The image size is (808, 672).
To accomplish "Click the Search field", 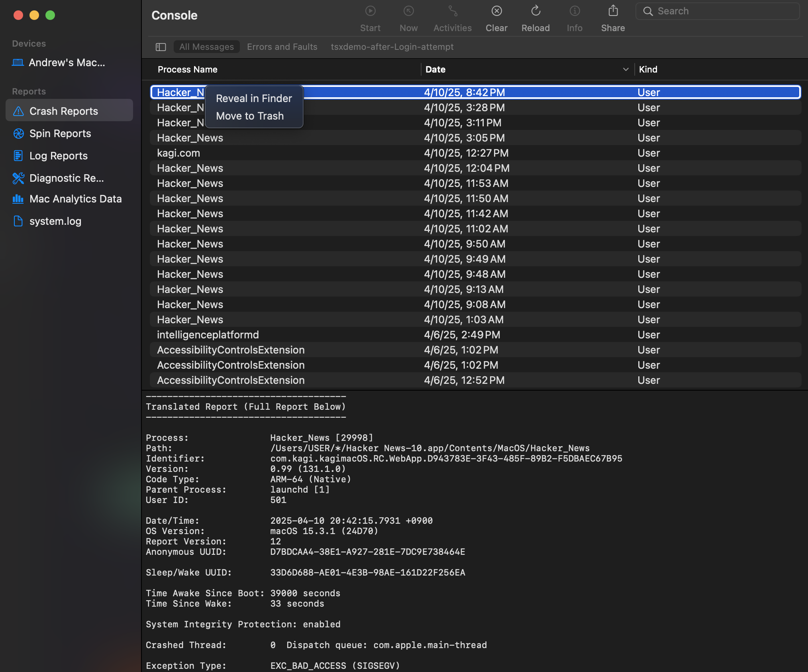I will [718, 11].
